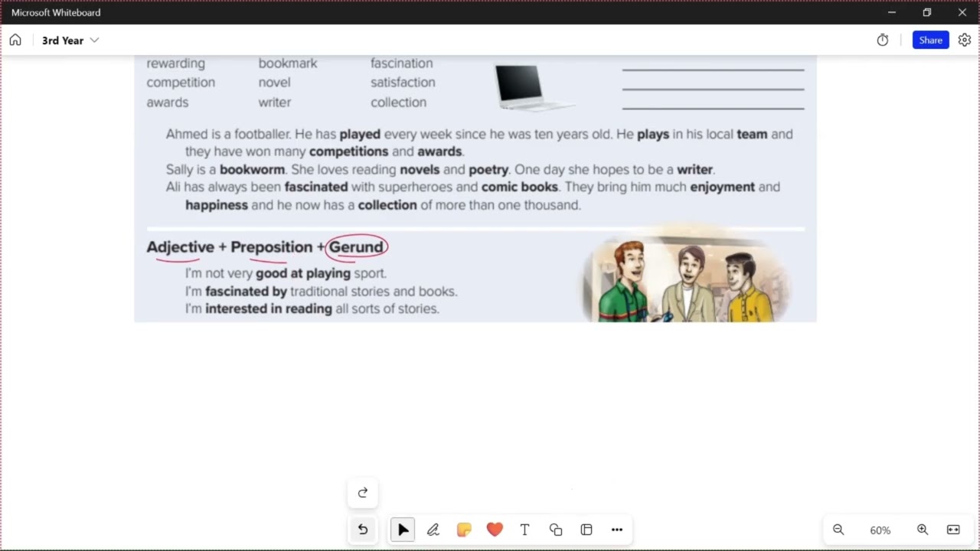Image resolution: width=980 pixels, height=551 pixels.
Task: Open the timer tool
Action: [883, 40]
